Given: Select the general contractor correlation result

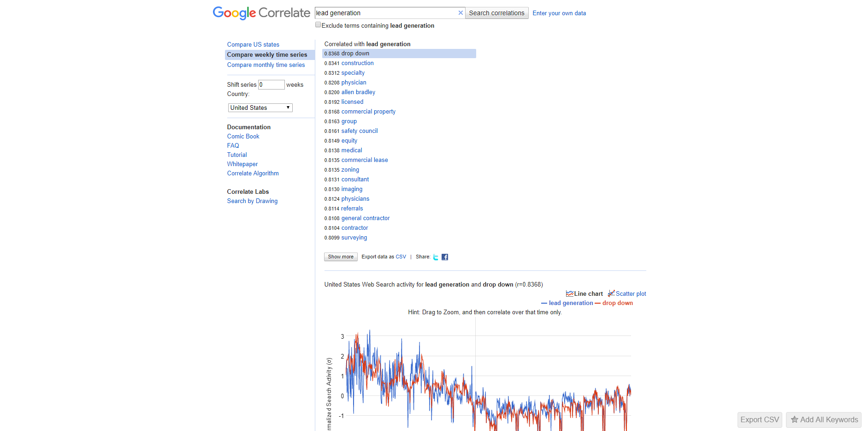Looking at the screenshot, I should pyautogui.click(x=366, y=218).
